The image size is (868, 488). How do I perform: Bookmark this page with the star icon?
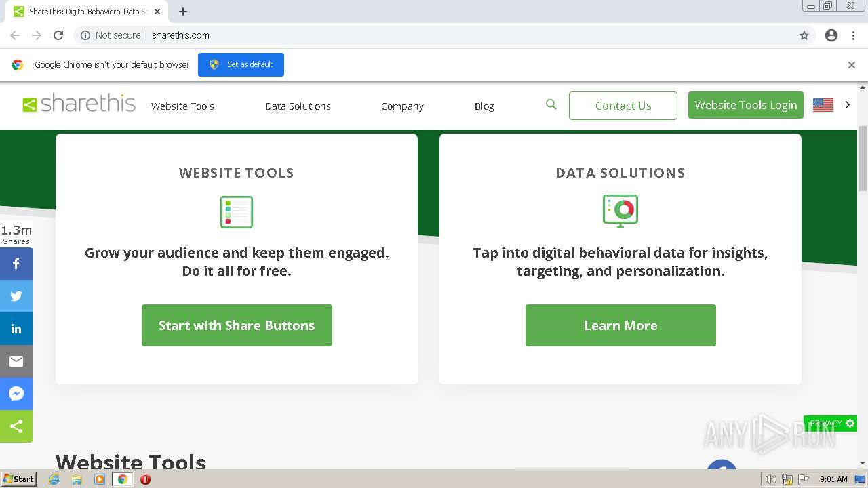pos(804,35)
